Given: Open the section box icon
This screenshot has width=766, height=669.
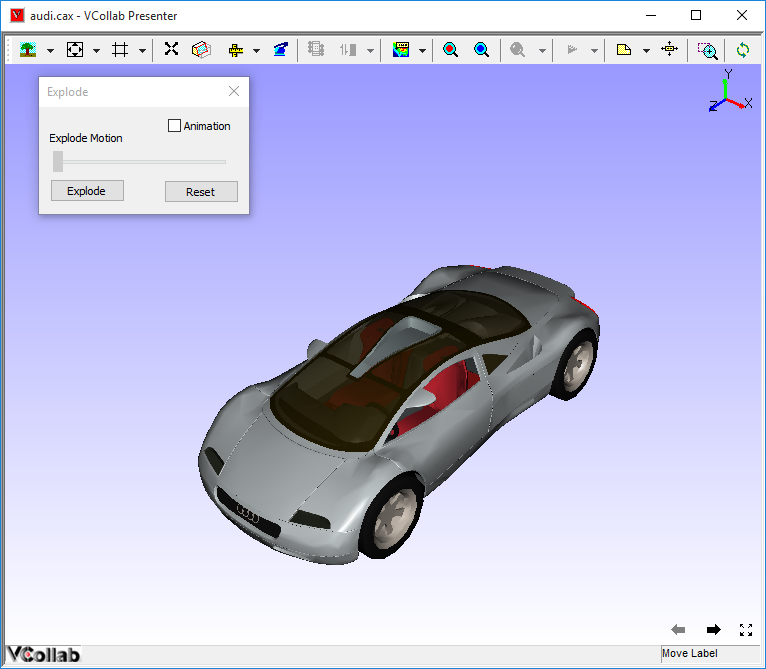Looking at the screenshot, I should 201,49.
